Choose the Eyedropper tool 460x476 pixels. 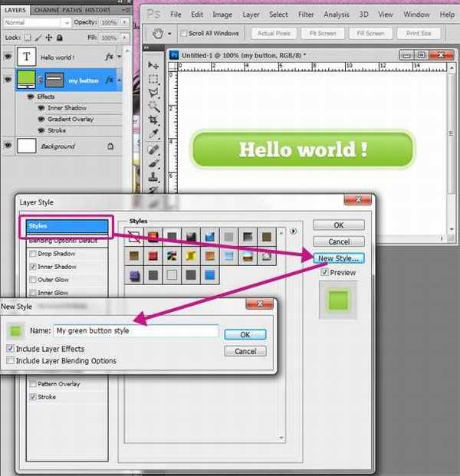(154, 134)
